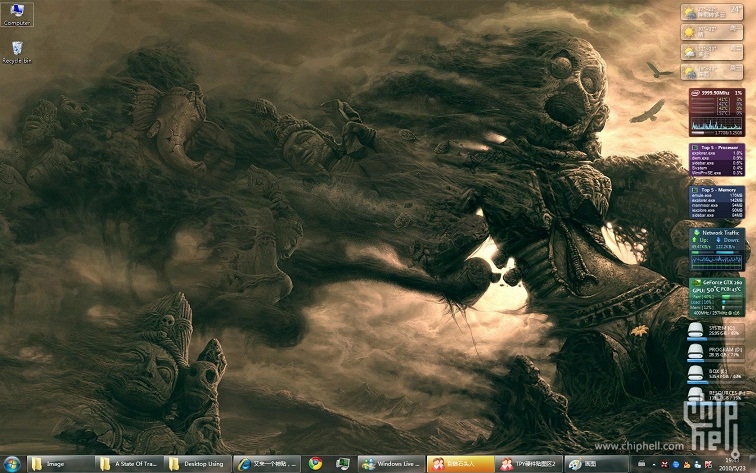Click the blue round tray icon

coord(676,464)
